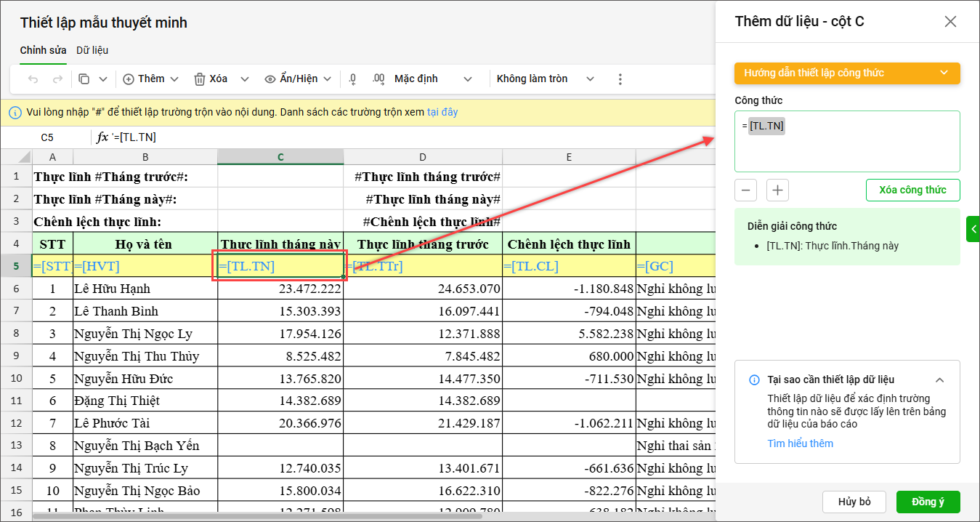
Task: Click the green side panel collapse arrow
Action: tap(973, 229)
